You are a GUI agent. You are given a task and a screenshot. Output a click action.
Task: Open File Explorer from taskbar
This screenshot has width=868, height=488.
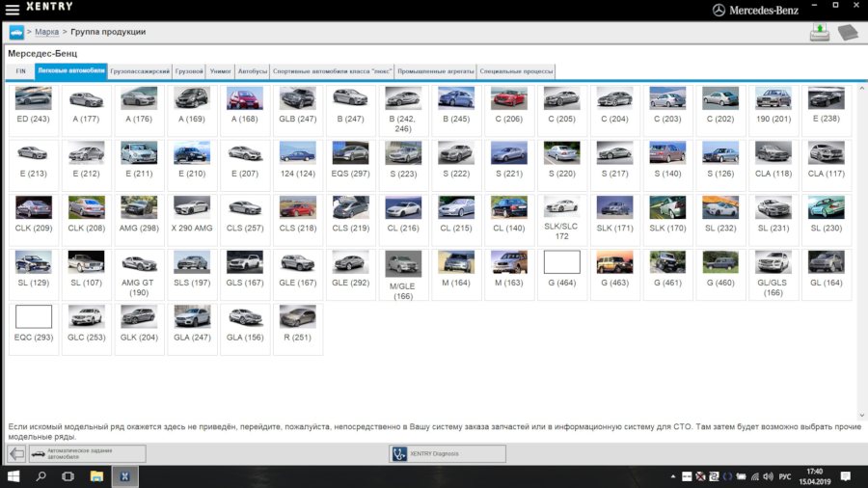(x=96, y=476)
